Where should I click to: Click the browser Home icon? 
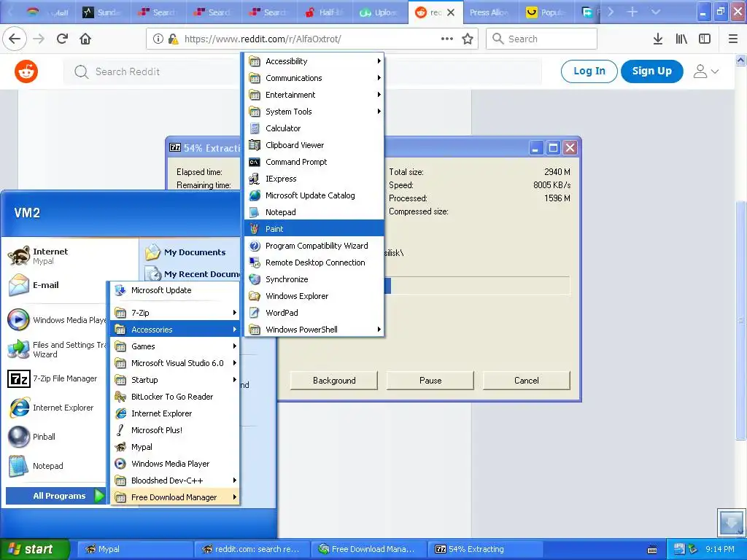click(x=85, y=39)
